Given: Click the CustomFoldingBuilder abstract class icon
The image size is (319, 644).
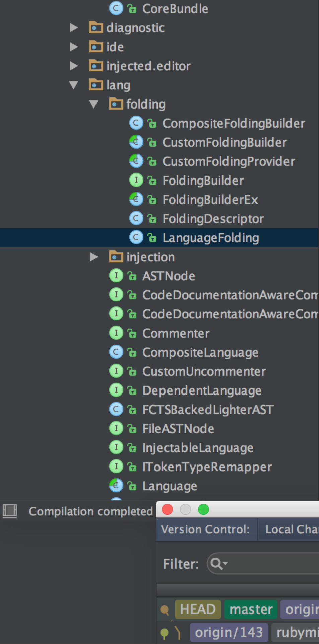Looking at the screenshot, I should click(x=136, y=142).
